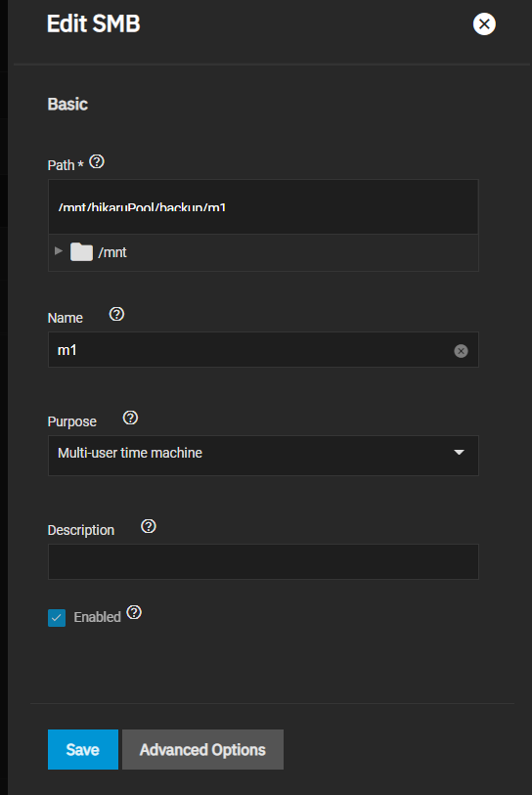Focus the Path text field

click(x=263, y=207)
